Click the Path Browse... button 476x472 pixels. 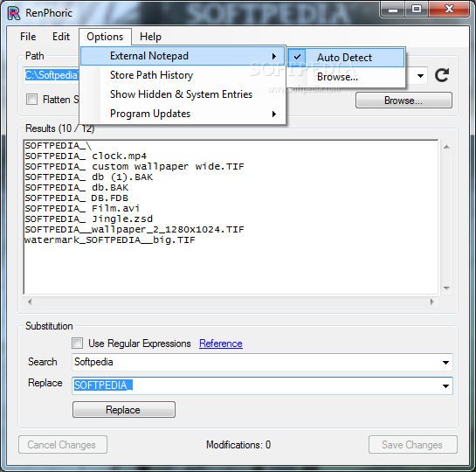click(404, 101)
